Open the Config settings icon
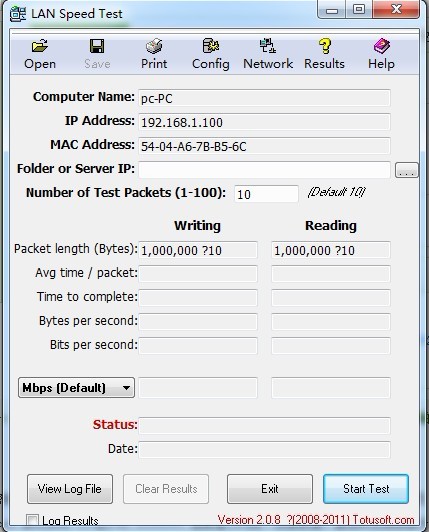This screenshot has height=532, width=429. pyautogui.click(x=211, y=46)
